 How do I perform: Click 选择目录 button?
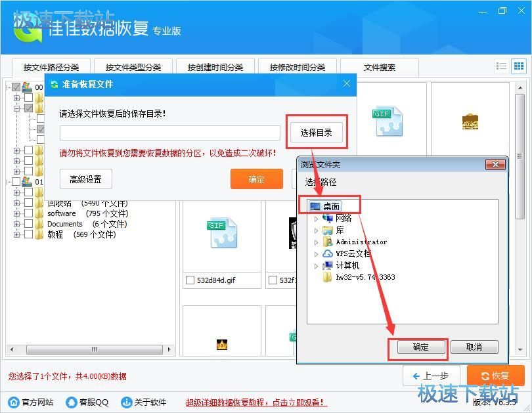coord(317,133)
